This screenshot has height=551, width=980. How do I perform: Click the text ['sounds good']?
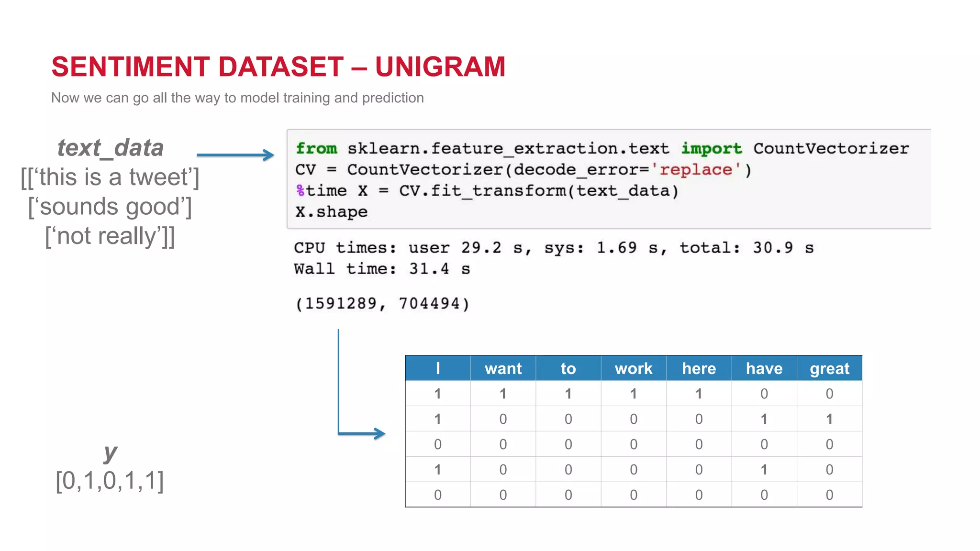pos(110,207)
